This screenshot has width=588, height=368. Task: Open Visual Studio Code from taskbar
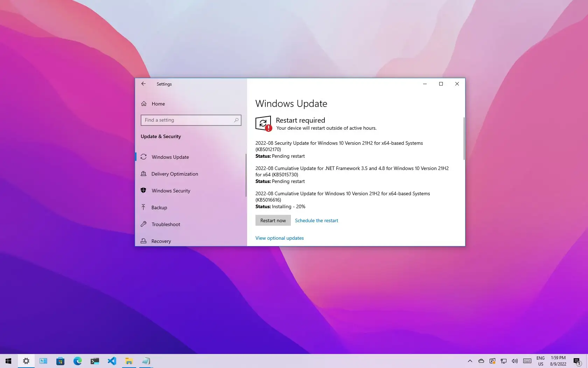[112, 361]
